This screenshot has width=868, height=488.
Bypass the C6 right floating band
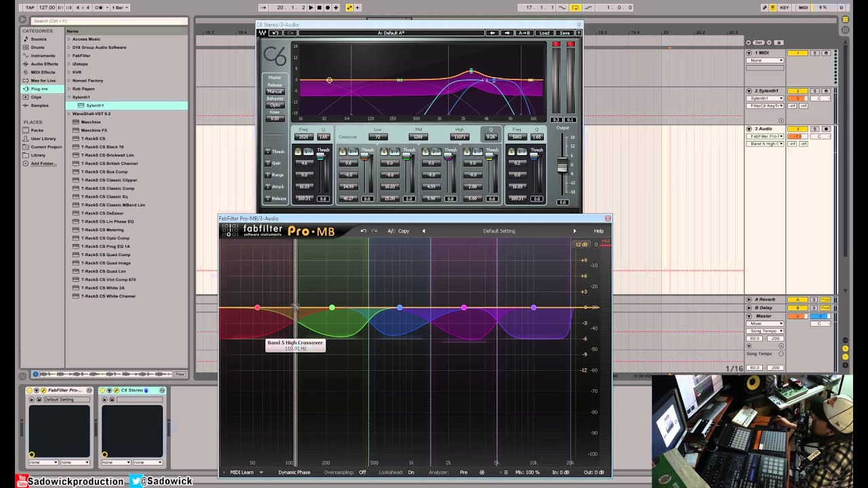tap(521, 152)
